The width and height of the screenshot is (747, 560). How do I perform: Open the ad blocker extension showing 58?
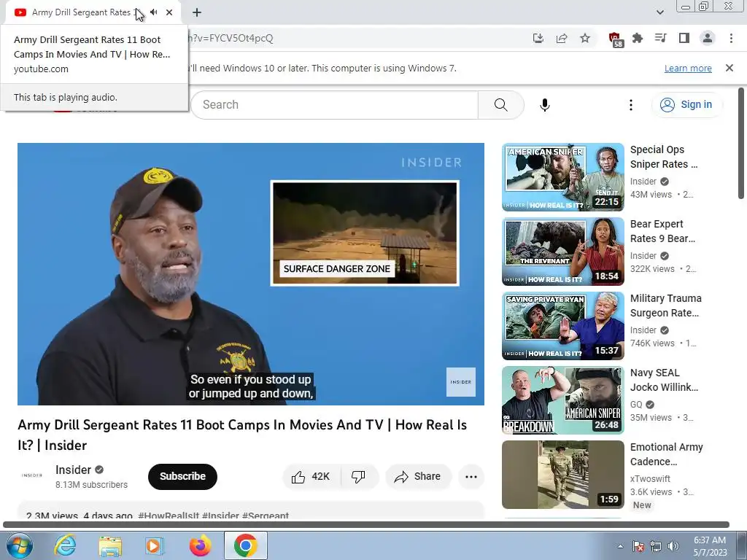click(616, 39)
